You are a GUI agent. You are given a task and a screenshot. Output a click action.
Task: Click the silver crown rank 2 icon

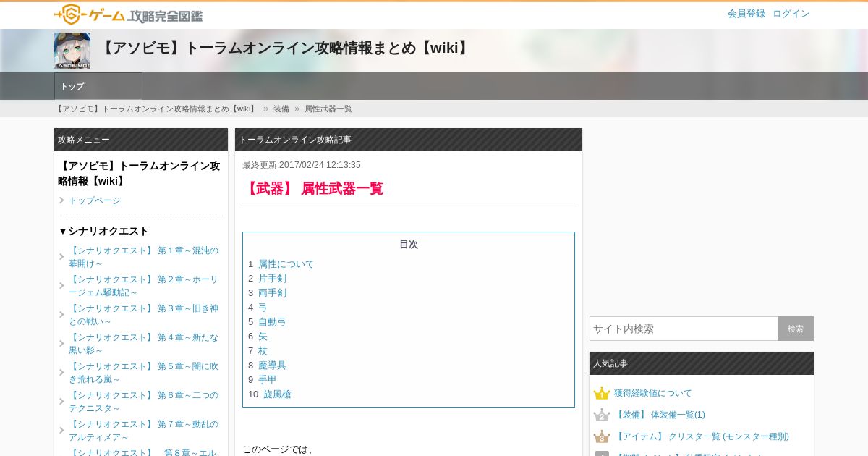[x=602, y=415]
